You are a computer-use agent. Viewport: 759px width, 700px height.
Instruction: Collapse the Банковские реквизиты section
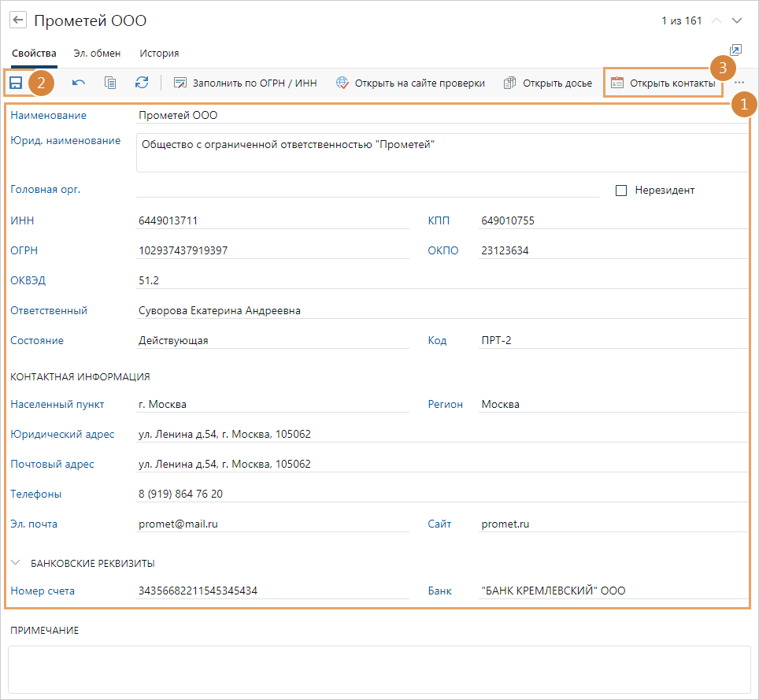pos(16,563)
